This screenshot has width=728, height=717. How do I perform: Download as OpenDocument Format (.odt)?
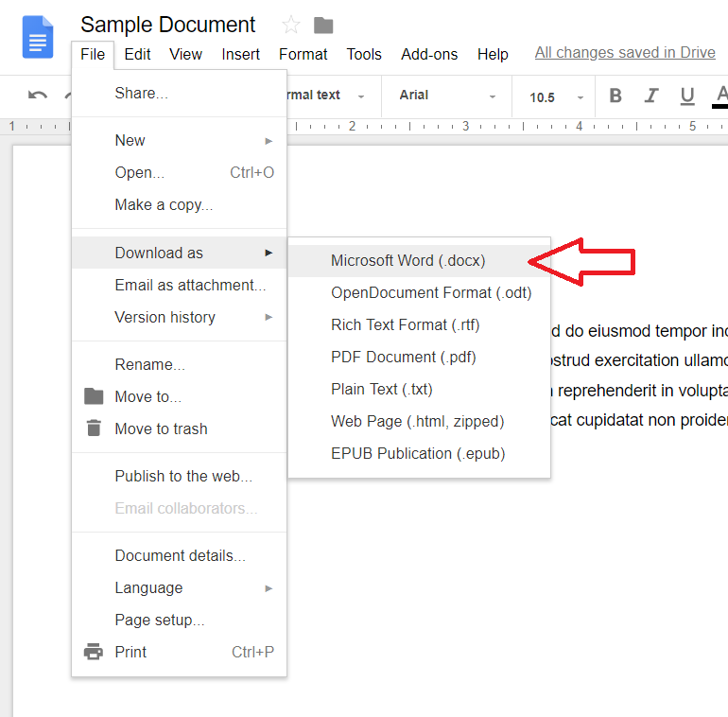(x=419, y=292)
